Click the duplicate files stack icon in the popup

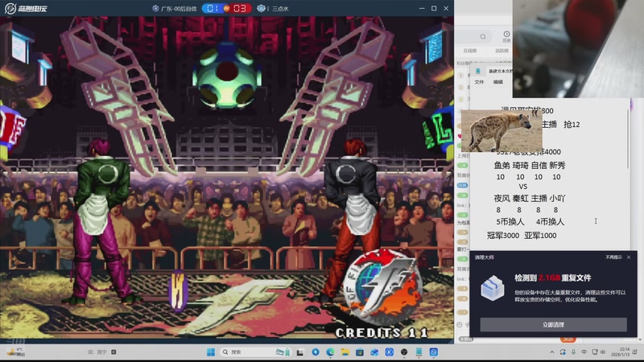click(x=493, y=288)
